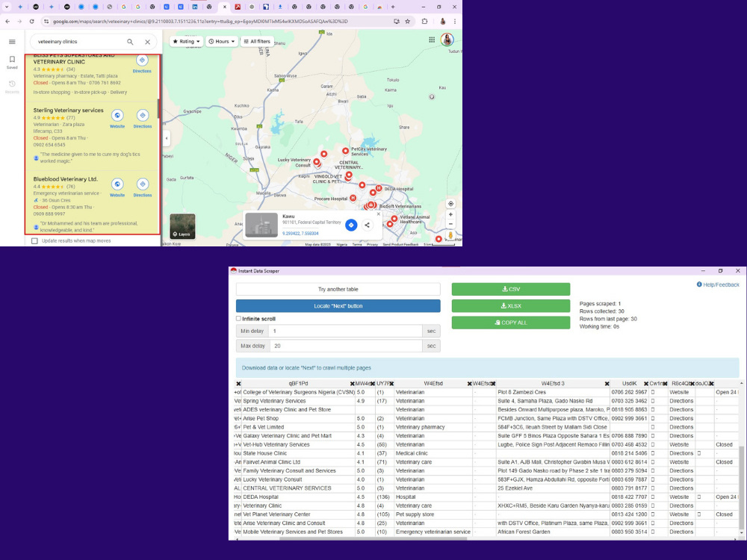Screen dimensions: 747x560
Task: Click the Min delay input field
Action: [x=345, y=331]
